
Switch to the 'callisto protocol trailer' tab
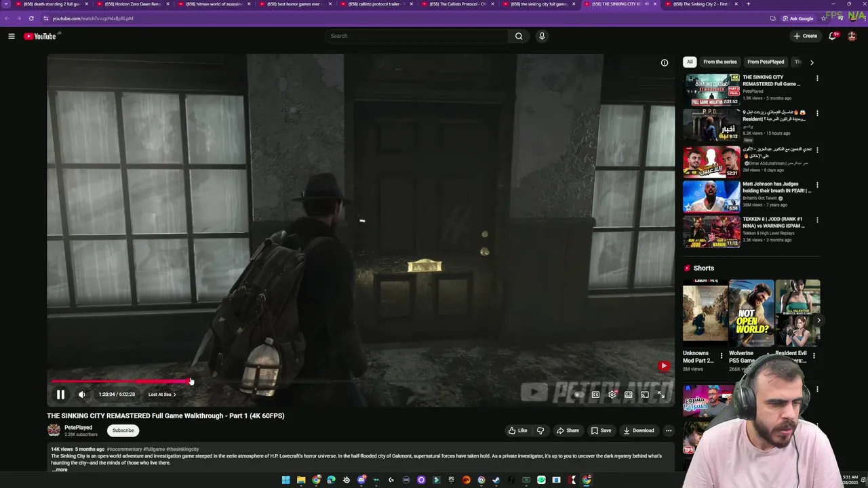(376, 4)
